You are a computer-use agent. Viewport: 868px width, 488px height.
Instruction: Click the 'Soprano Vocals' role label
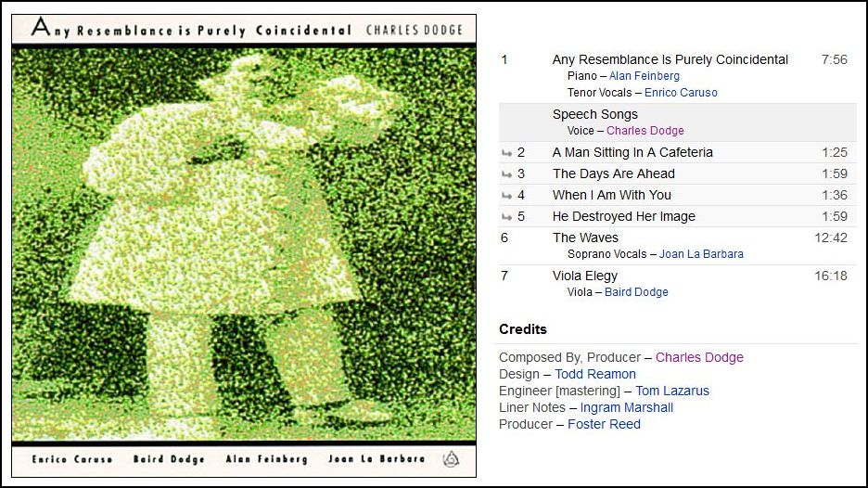coord(606,254)
